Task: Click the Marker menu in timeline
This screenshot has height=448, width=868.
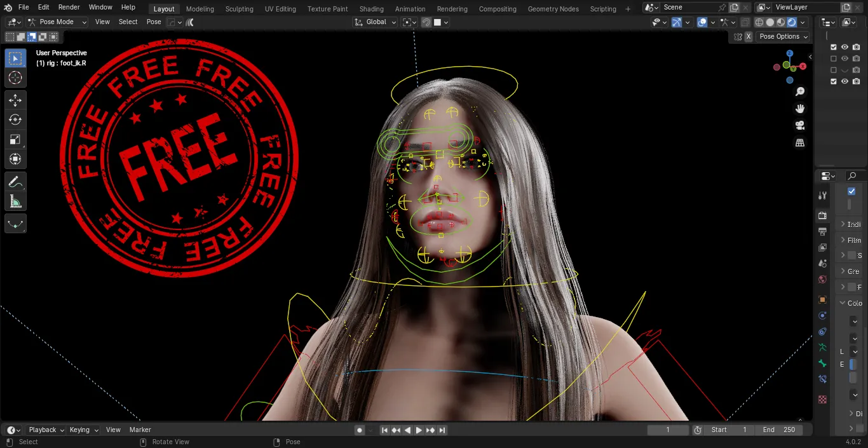Action: pos(140,430)
